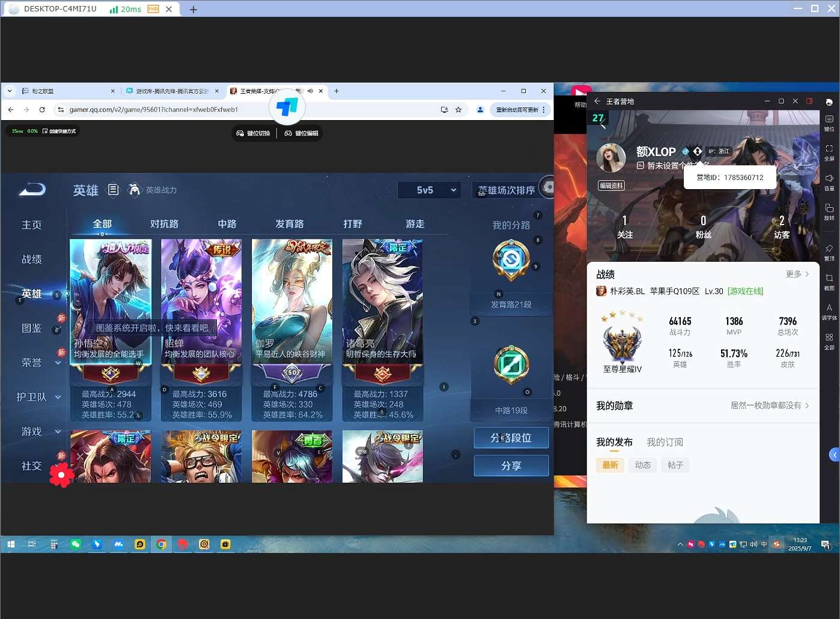Open 图鉴 in left game menu

(x=32, y=328)
